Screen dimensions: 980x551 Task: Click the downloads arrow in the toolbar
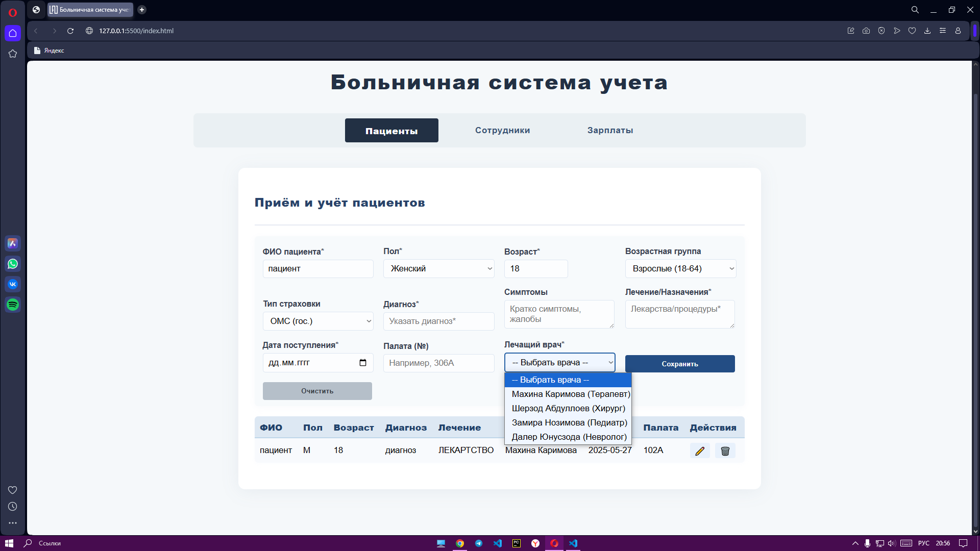click(927, 31)
